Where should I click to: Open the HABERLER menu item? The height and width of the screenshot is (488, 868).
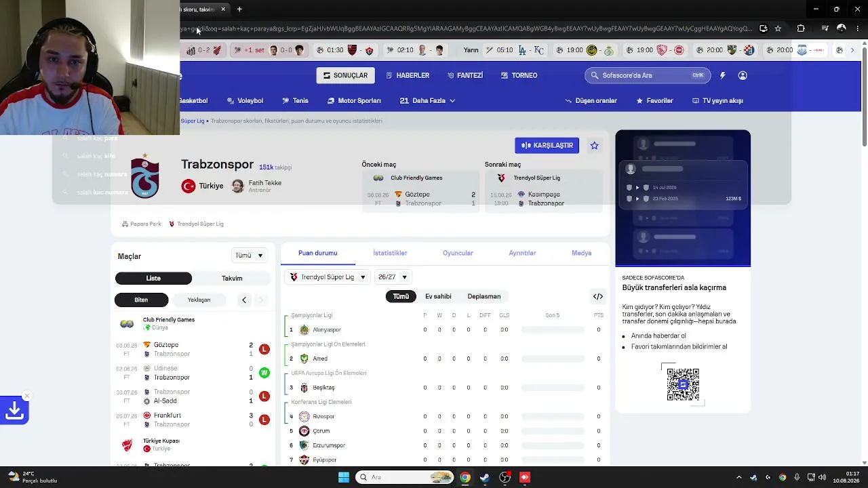pos(408,75)
